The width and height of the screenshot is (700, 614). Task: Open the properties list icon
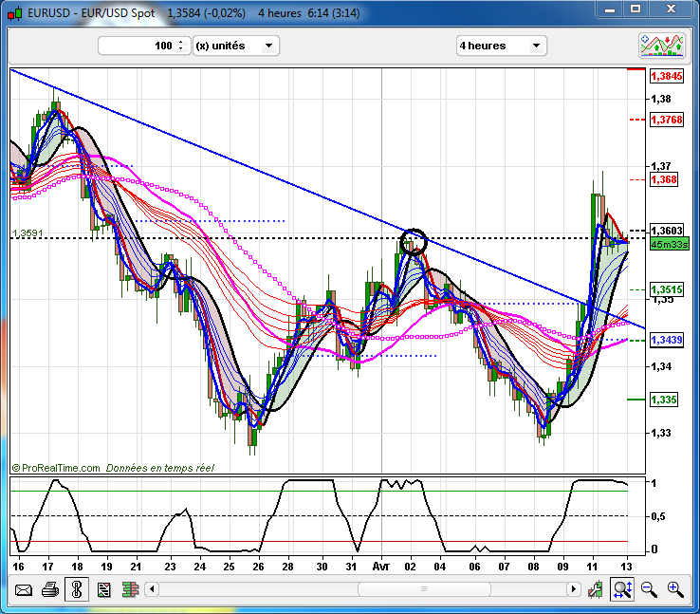(x=103, y=589)
